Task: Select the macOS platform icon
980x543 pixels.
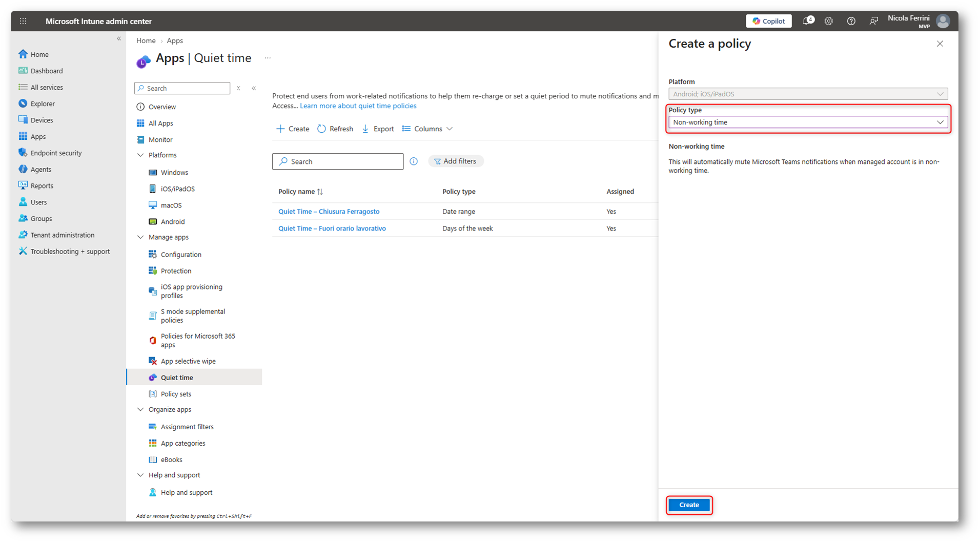Action: (x=153, y=205)
